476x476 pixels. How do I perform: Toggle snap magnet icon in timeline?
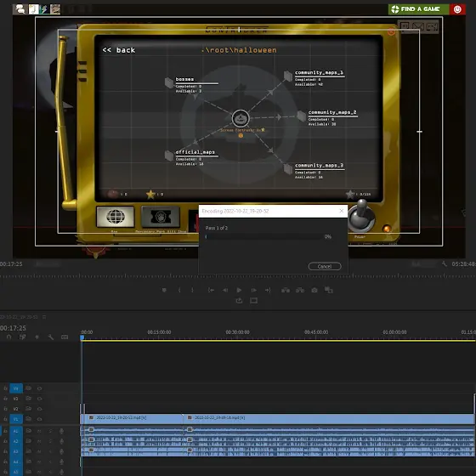(x=8, y=337)
